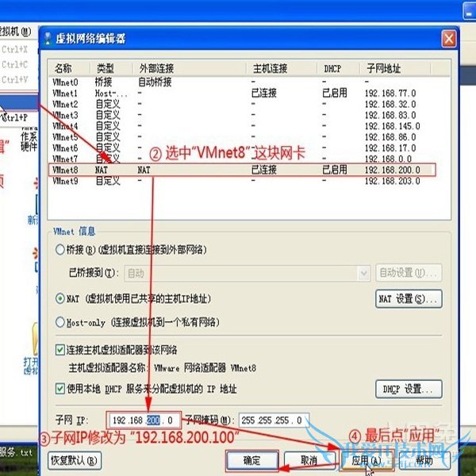Sort by 类型 column header

(x=111, y=68)
